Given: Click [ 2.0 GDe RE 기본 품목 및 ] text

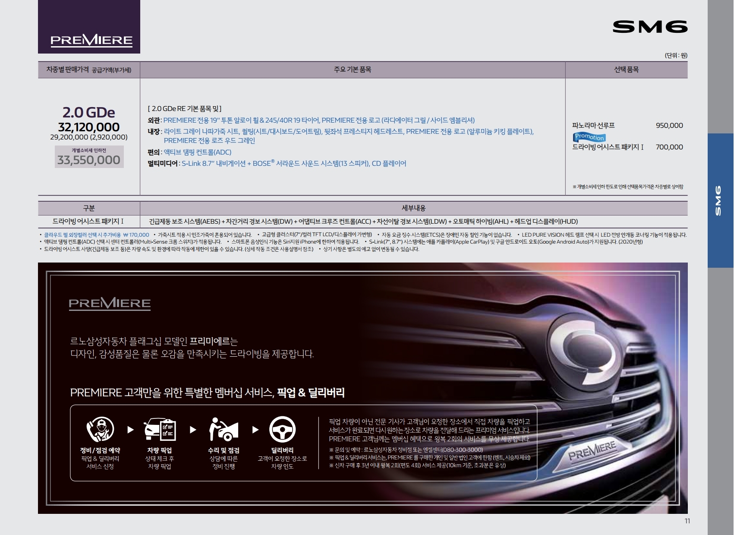Looking at the screenshot, I should pos(184,109).
